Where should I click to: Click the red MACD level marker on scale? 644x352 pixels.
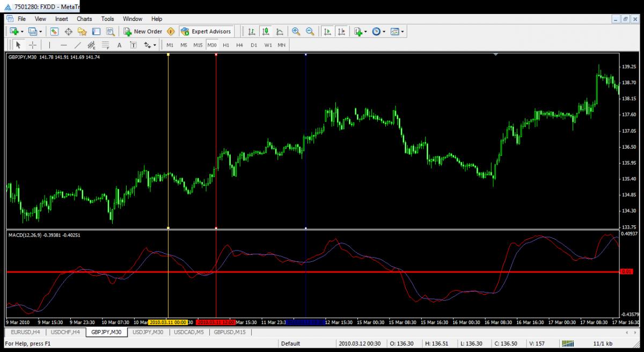[626, 272]
